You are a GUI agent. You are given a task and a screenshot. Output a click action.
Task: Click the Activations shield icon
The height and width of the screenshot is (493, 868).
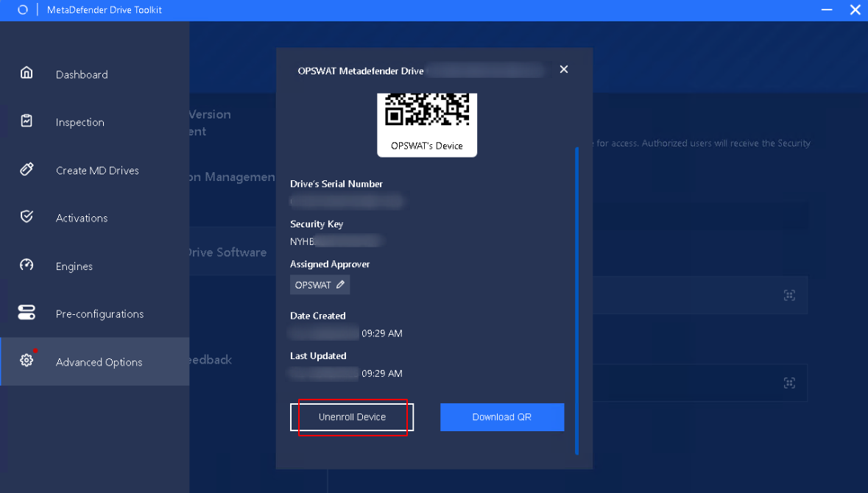point(27,216)
